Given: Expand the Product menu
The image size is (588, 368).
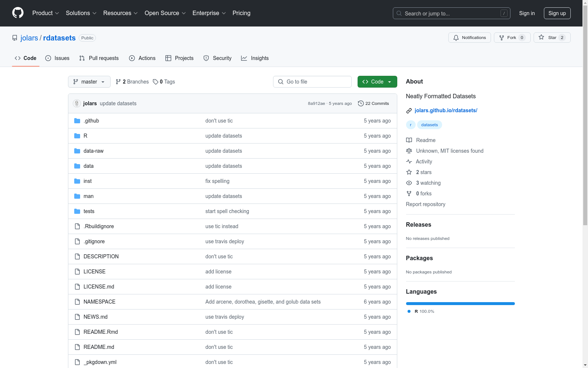Looking at the screenshot, I should [x=46, y=13].
